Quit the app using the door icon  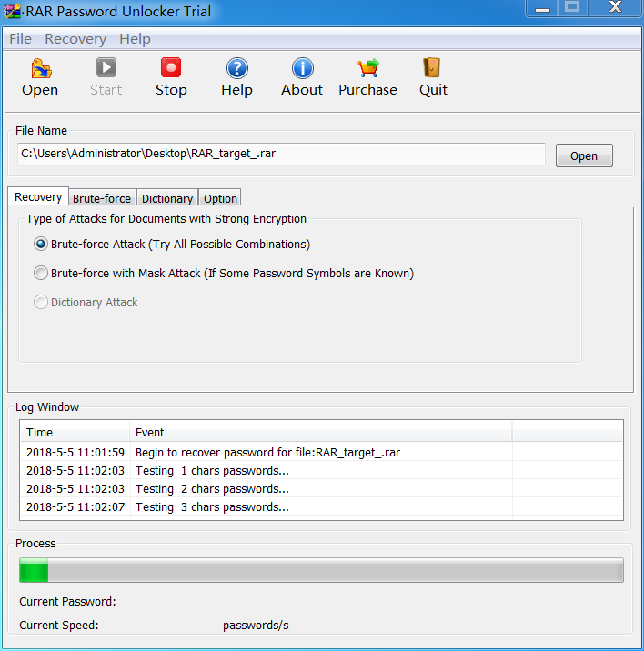pos(432,67)
